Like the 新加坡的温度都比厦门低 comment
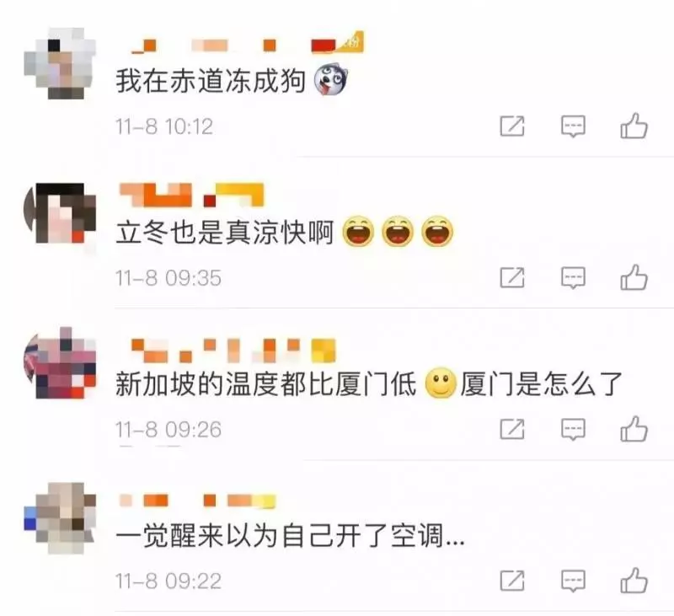 click(634, 428)
